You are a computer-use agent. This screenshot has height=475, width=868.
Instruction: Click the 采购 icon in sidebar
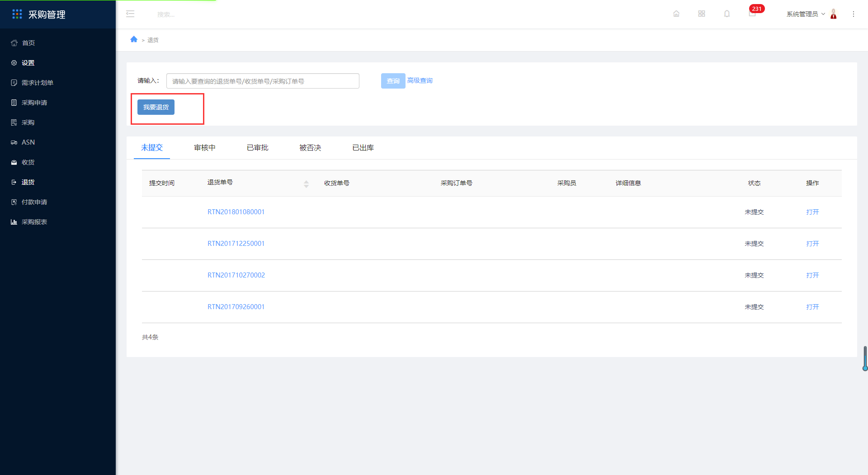click(14, 122)
